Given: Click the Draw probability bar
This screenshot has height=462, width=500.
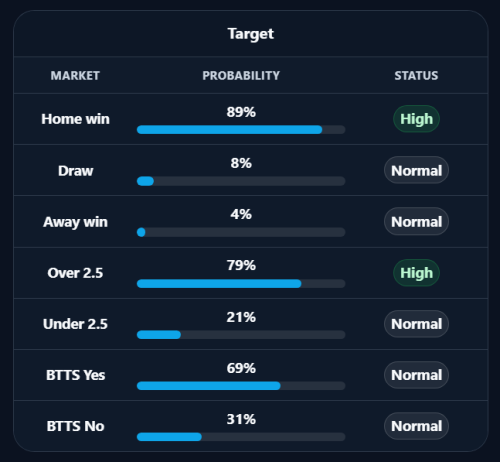Looking at the screenshot, I should (241, 181).
